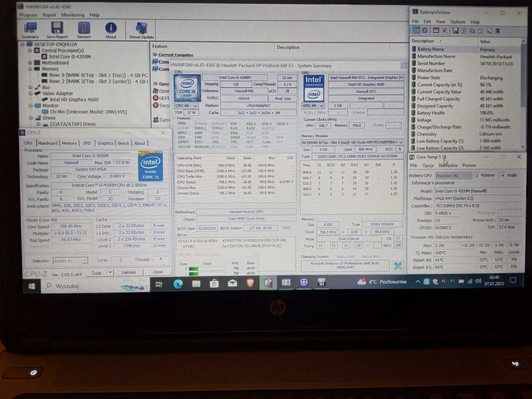
Task: Open the Report menu in HWiNFO64
Action: point(49,15)
